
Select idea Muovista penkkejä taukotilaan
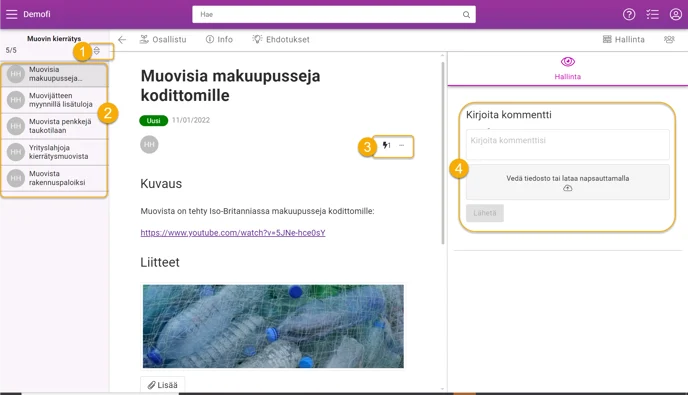click(x=54, y=126)
